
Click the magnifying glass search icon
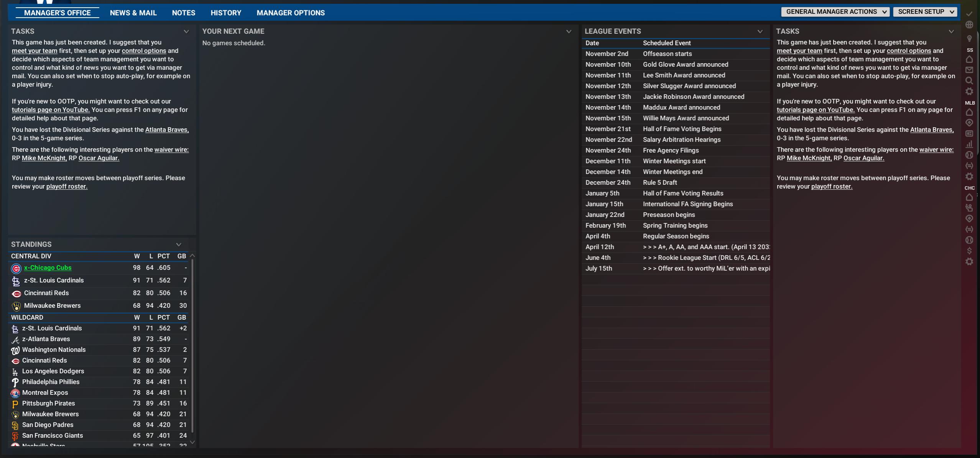969,80
